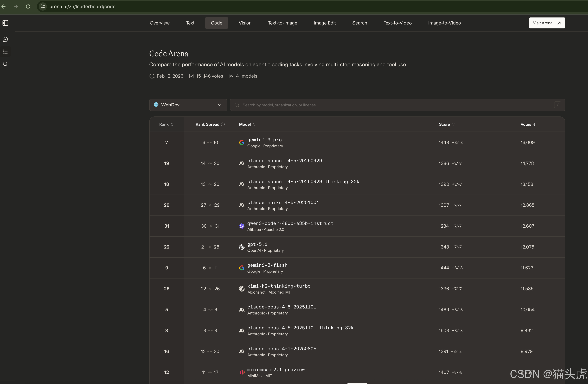Click the Google logo beside gemini-3-pro

pos(242,143)
